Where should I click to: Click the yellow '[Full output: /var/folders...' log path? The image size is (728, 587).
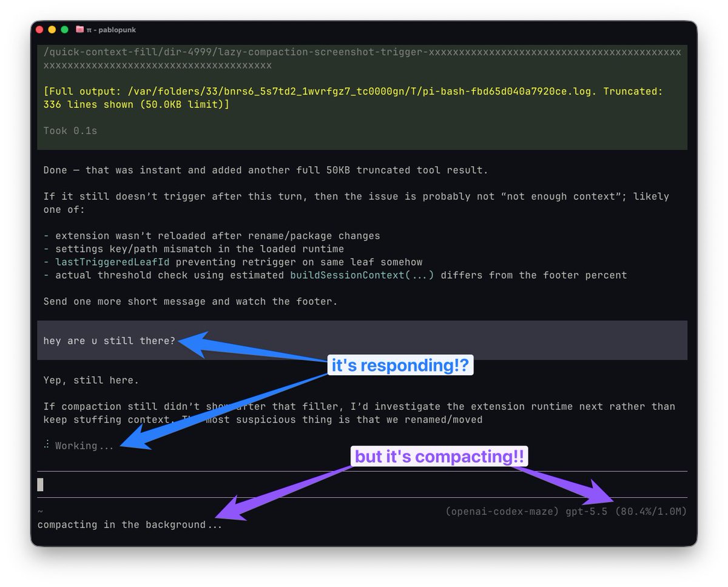(x=353, y=98)
